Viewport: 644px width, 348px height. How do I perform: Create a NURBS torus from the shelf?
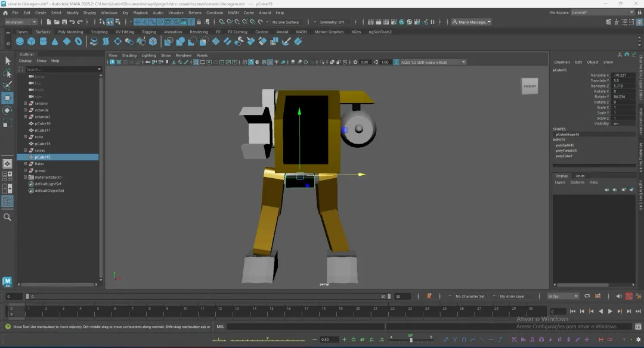pyautogui.click(x=79, y=42)
